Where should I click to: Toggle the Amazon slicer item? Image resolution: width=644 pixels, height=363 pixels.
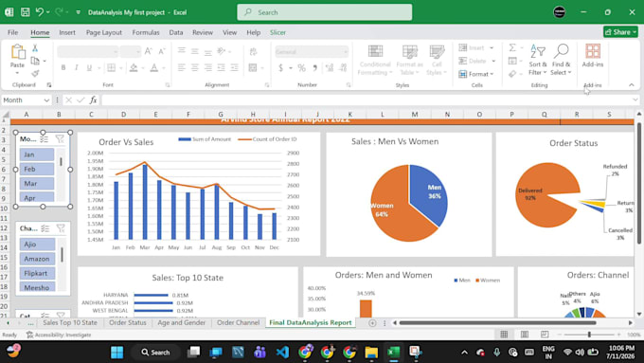tap(37, 259)
